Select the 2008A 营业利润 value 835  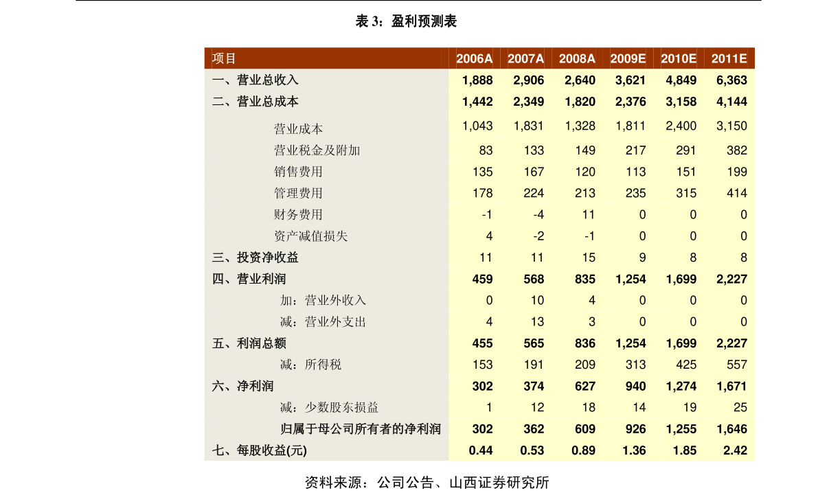584,279
